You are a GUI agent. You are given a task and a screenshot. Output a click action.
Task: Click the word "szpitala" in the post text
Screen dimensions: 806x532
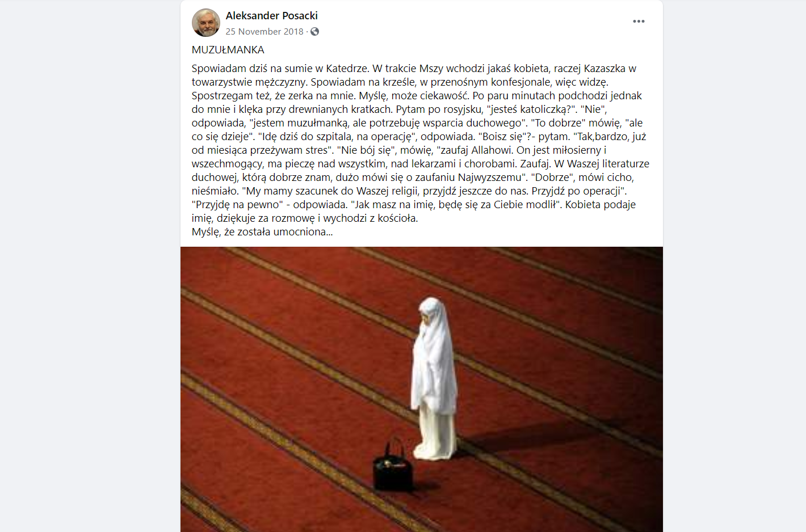coord(334,137)
